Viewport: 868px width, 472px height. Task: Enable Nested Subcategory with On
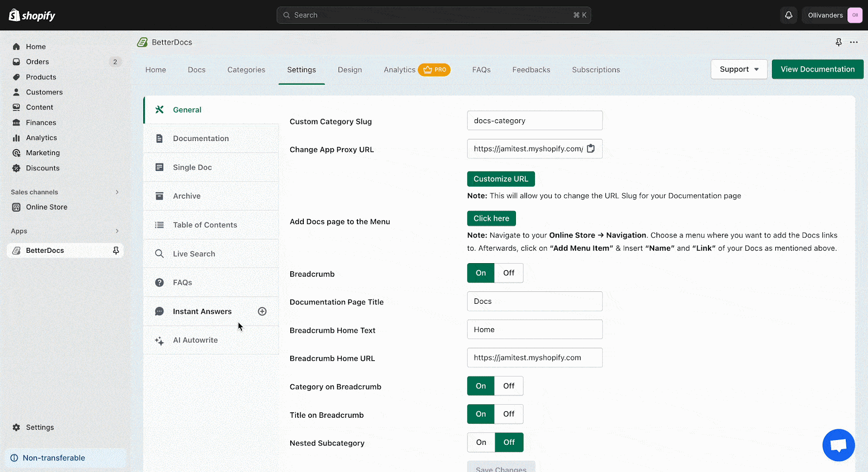[481, 442]
